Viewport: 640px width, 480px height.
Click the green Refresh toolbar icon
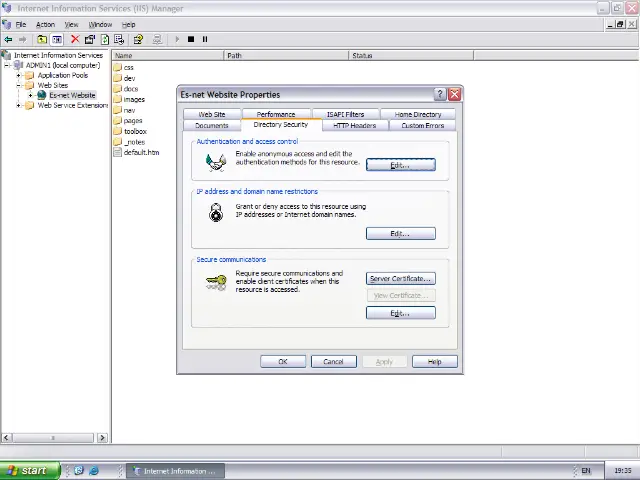pos(105,39)
